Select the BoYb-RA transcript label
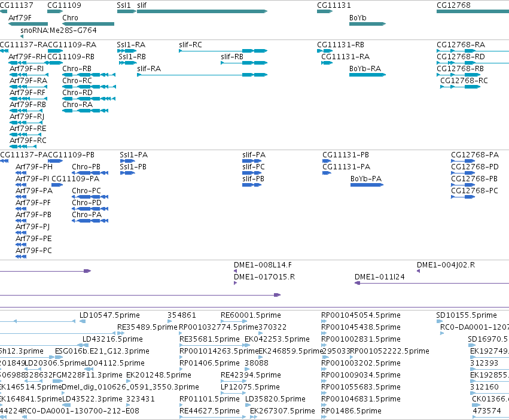509x420 pixels. point(365,69)
